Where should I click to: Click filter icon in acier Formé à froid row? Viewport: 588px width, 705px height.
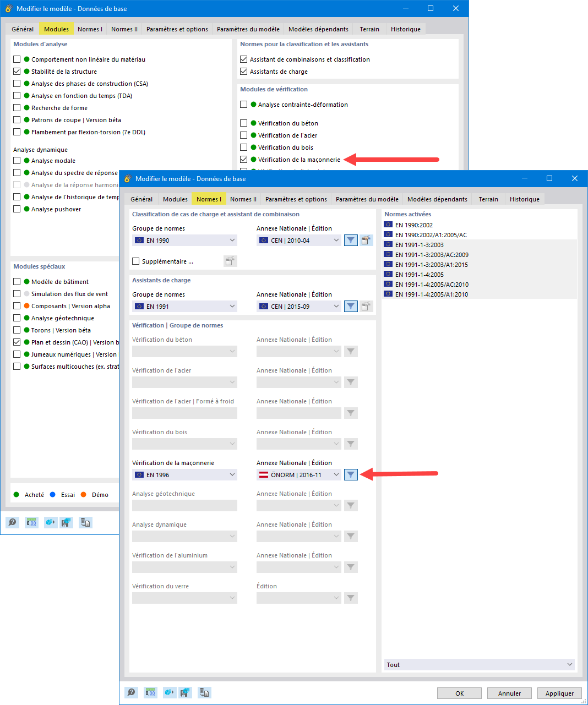[x=351, y=413]
